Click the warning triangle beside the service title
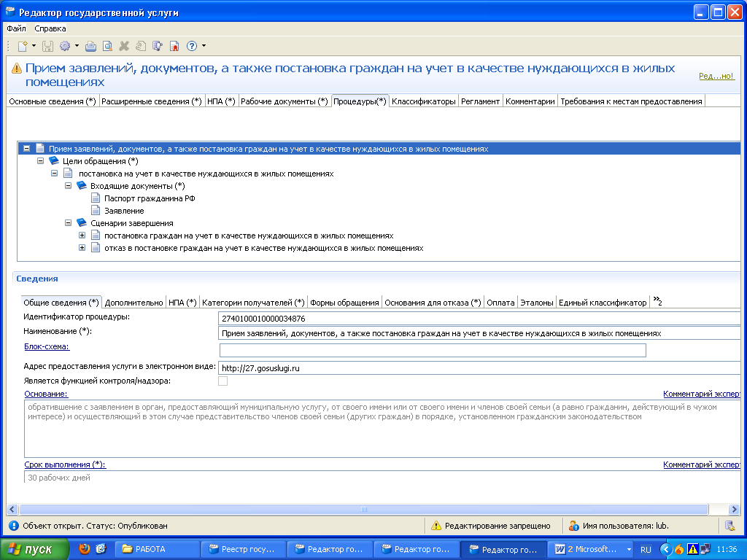 pyautogui.click(x=17, y=69)
